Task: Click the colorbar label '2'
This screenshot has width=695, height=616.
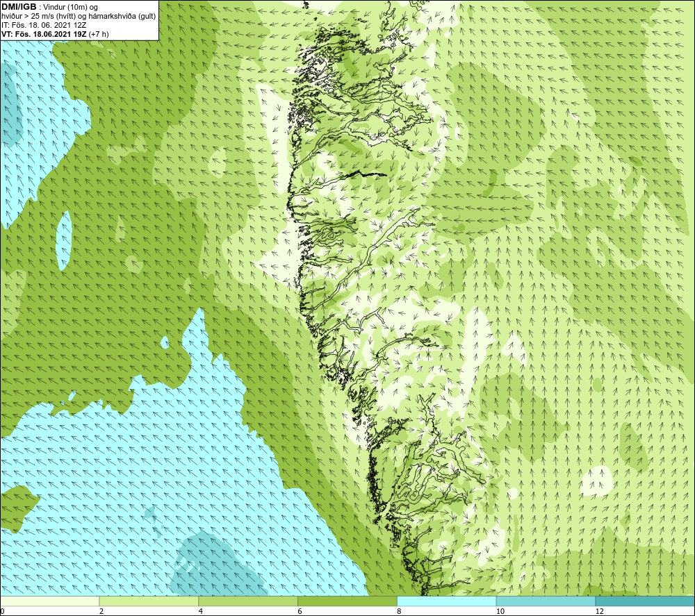Action: click(101, 611)
